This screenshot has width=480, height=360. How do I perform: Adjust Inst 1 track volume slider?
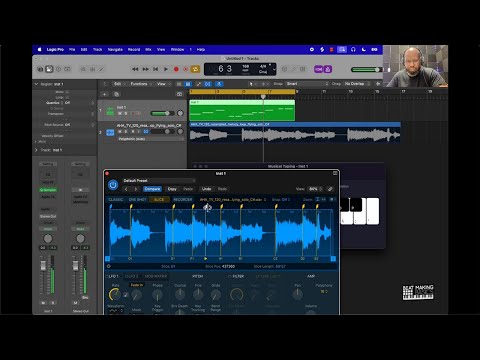click(162, 113)
